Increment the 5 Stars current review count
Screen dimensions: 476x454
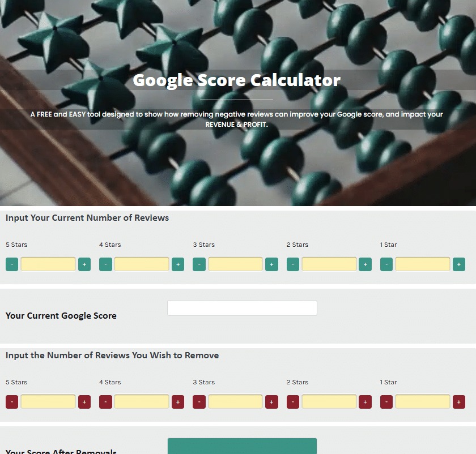tap(84, 264)
